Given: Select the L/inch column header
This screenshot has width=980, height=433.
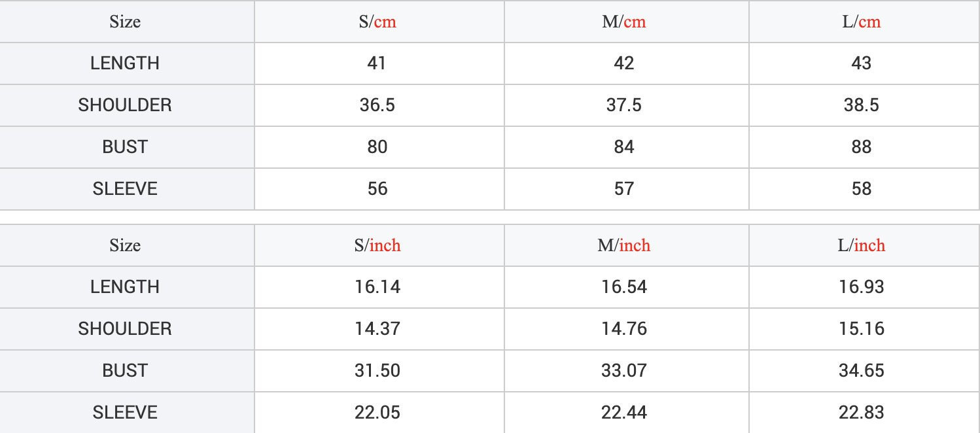Looking at the screenshot, I should [861, 245].
